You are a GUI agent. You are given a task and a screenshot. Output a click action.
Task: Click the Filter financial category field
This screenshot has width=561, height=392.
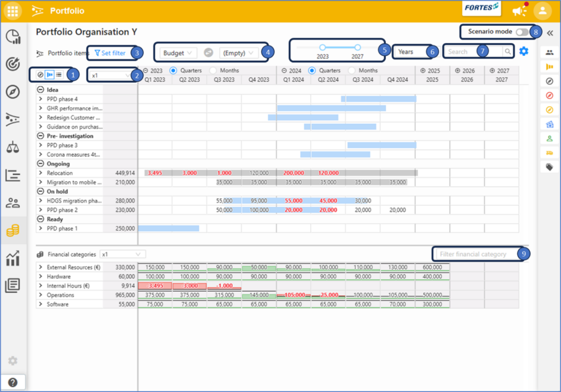(x=477, y=254)
